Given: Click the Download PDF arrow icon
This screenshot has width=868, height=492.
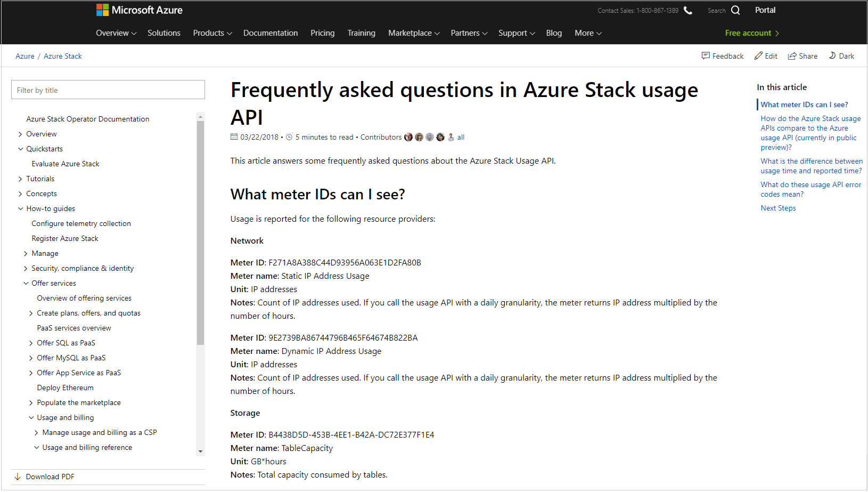Looking at the screenshot, I should tap(18, 477).
